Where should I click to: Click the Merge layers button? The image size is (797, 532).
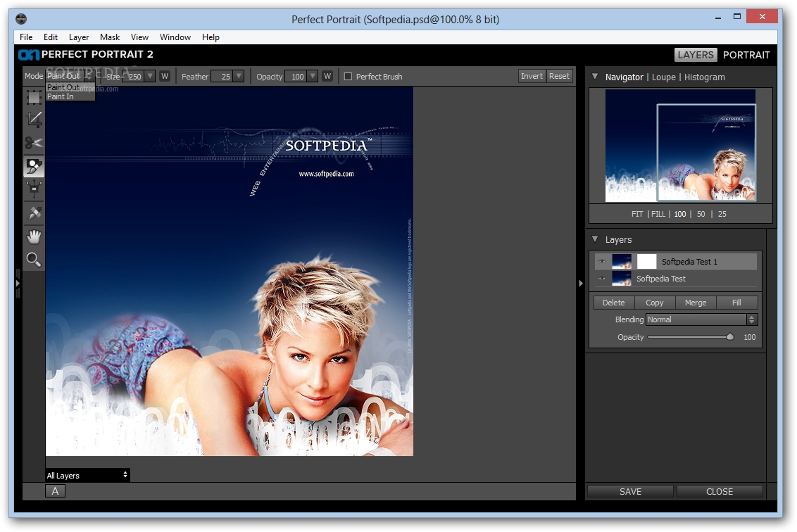point(696,303)
